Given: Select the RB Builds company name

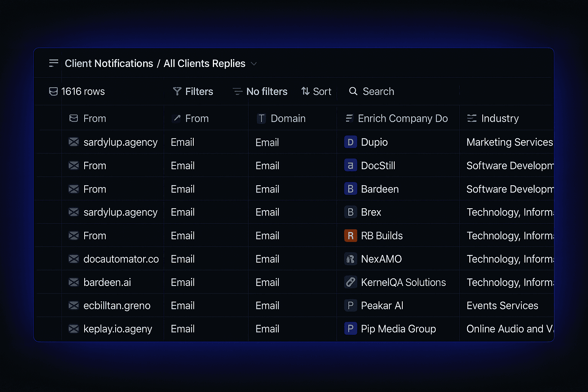Looking at the screenshot, I should coord(382,235).
